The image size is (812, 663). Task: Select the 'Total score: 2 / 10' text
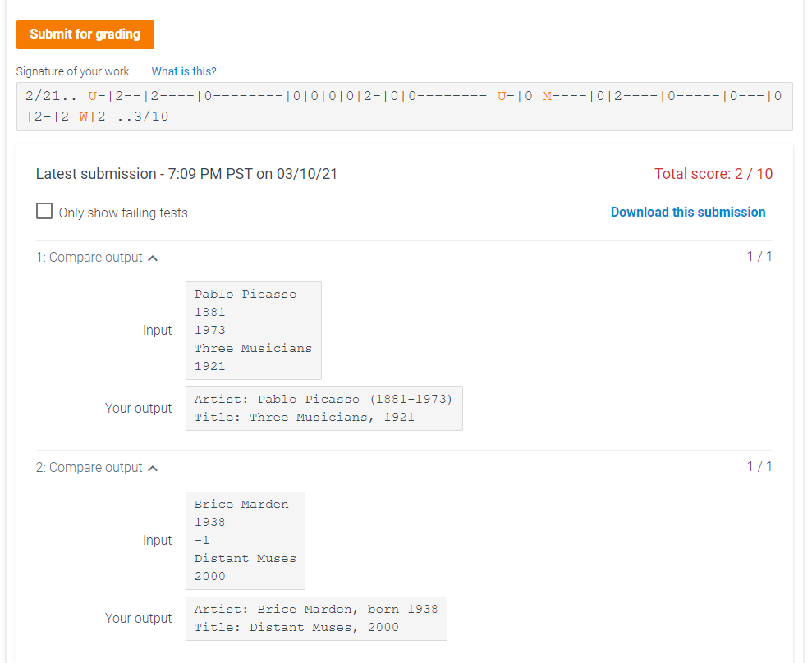click(714, 173)
